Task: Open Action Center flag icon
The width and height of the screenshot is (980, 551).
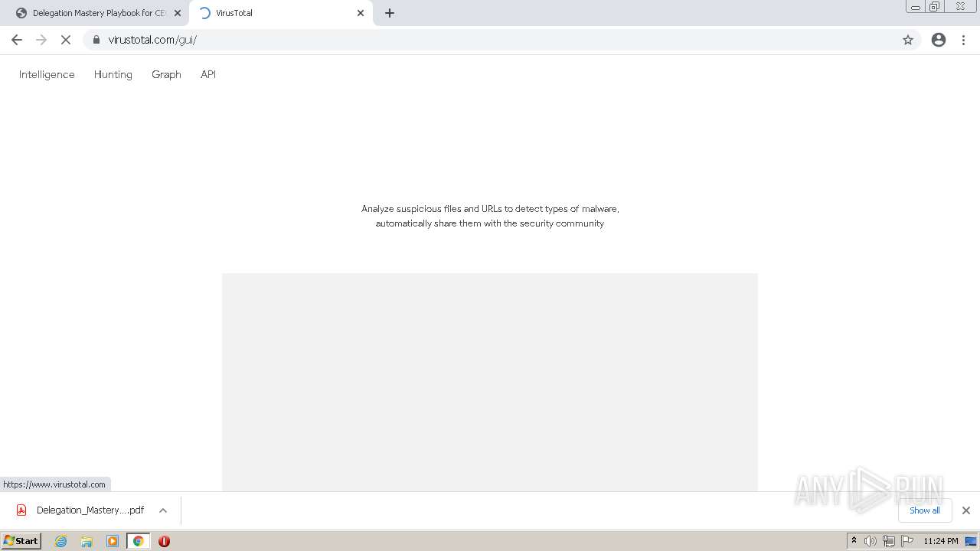Action: pos(907,541)
